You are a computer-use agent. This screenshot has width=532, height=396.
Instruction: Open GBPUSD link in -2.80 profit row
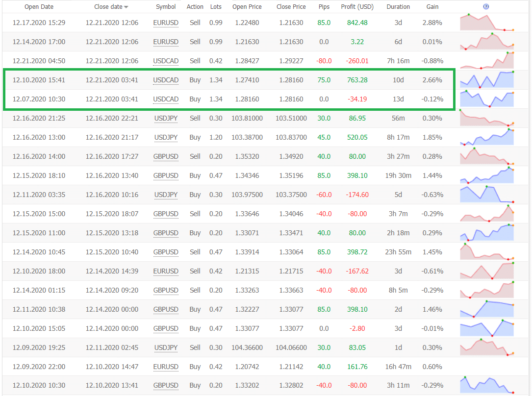(x=166, y=328)
